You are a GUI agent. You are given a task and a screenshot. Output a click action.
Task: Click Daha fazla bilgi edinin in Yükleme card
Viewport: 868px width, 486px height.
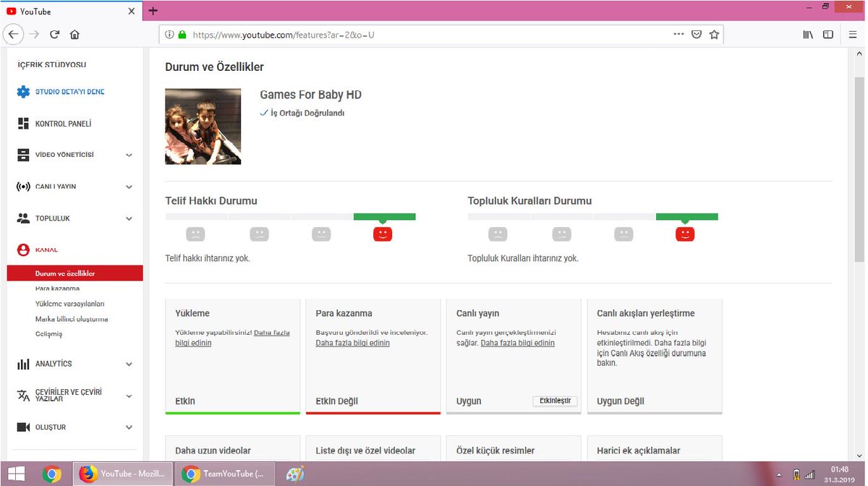pyautogui.click(x=232, y=337)
